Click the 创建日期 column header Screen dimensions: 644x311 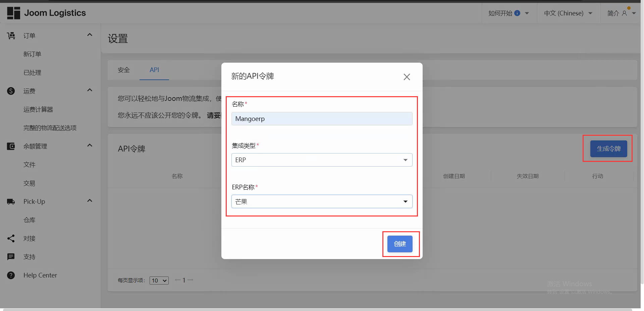454,176
